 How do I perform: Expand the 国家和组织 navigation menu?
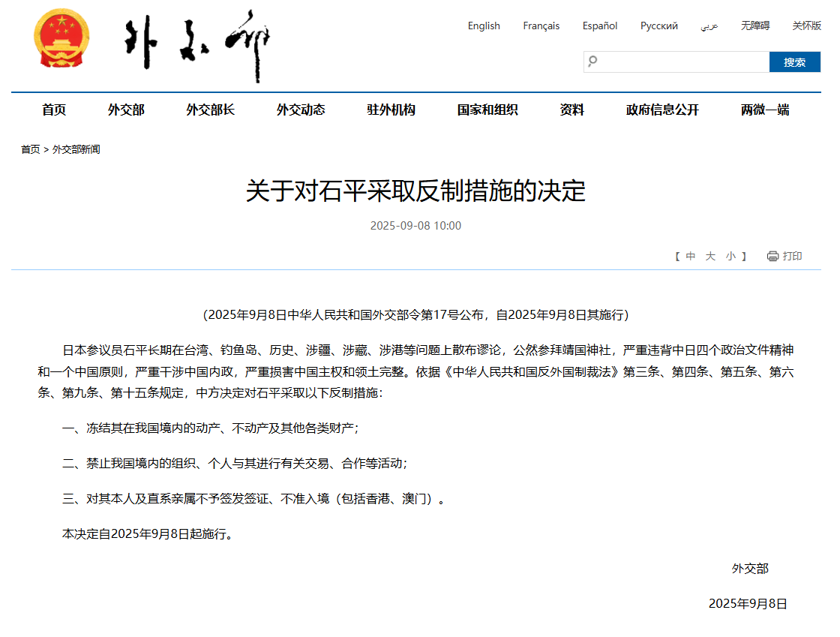pyautogui.click(x=487, y=110)
